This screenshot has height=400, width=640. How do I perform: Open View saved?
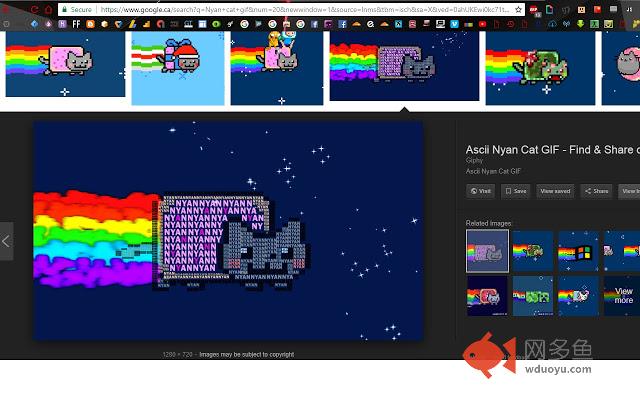555,191
